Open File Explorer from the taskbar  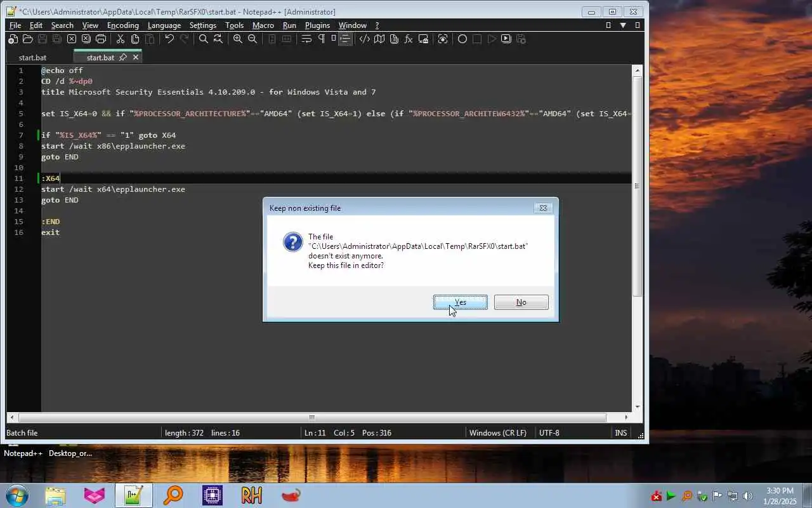(55, 495)
